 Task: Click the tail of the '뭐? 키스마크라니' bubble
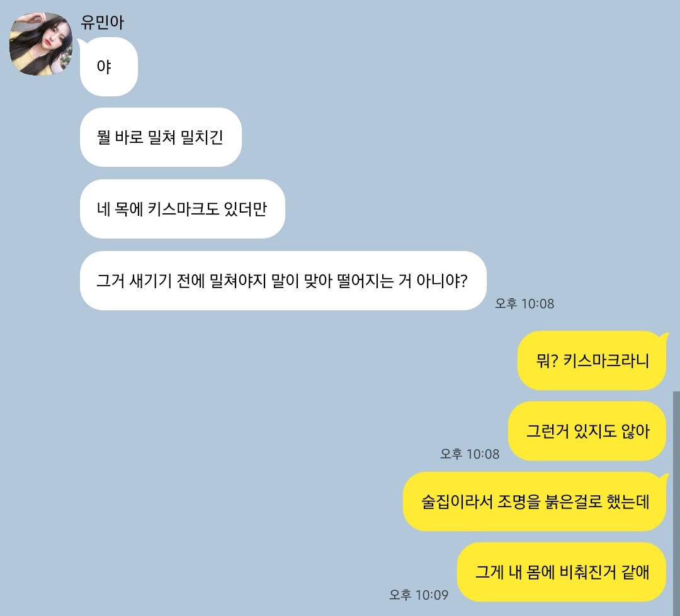pyautogui.click(x=664, y=337)
